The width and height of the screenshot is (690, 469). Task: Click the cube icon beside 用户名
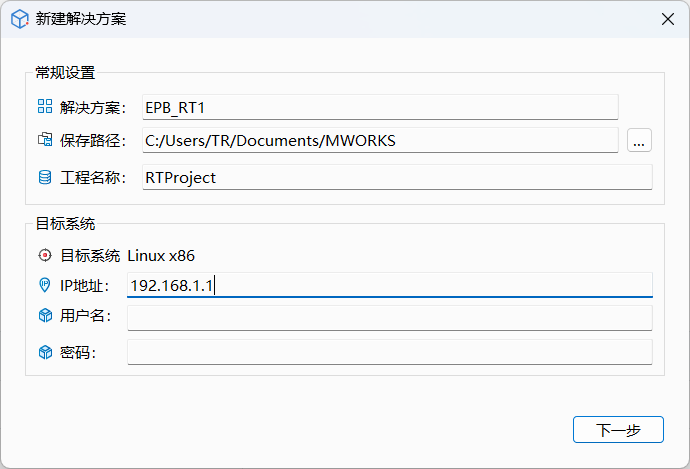tap(44, 316)
